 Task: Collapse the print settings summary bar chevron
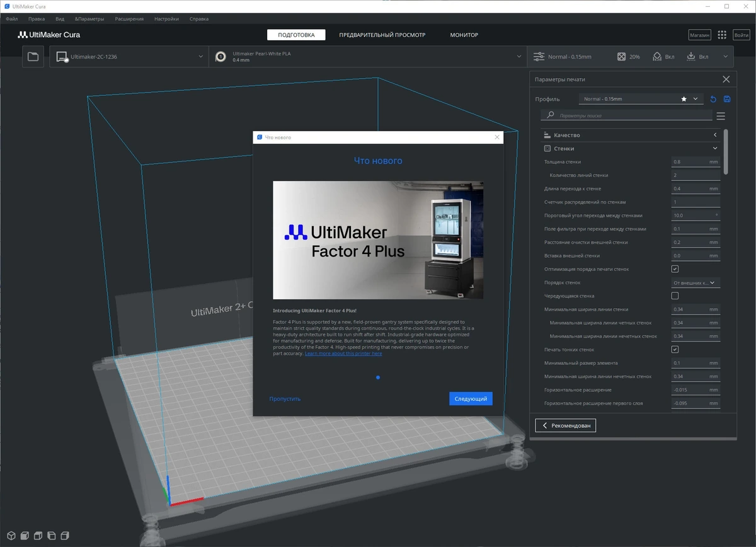click(726, 57)
